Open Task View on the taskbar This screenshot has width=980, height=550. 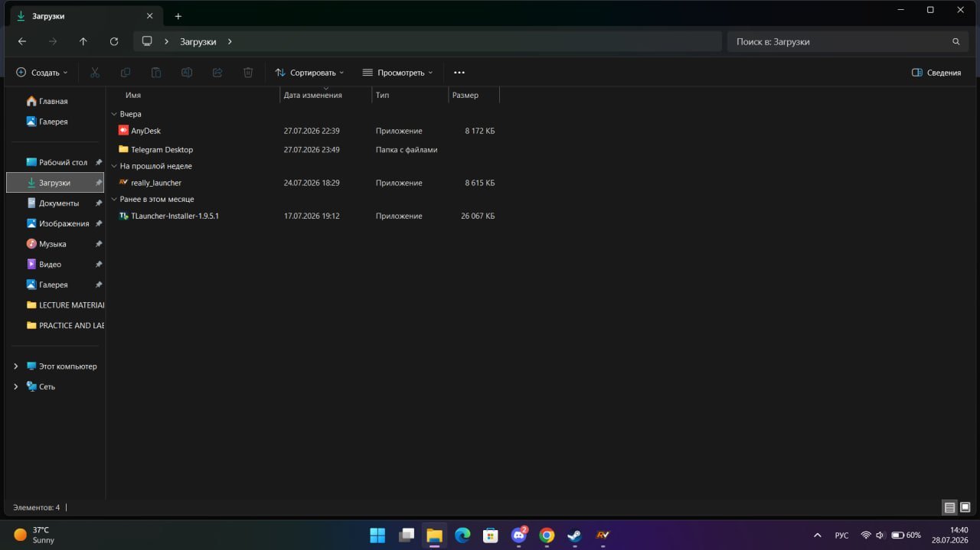[407, 535]
